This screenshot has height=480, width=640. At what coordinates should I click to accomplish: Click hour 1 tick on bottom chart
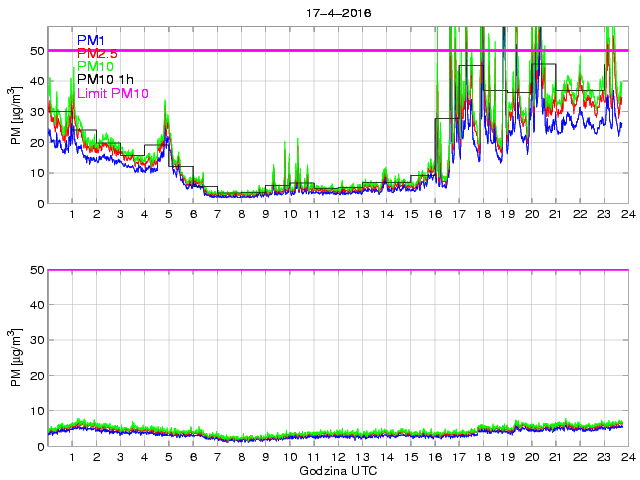click(x=72, y=457)
